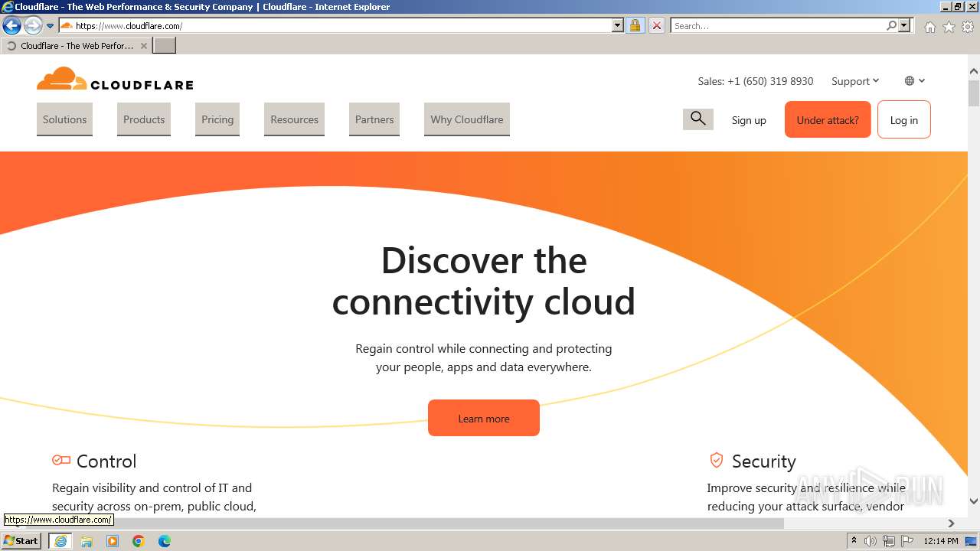Image resolution: width=980 pixels, height=551 pixels.
Task: Click the Control section heading
Action: coord(106,461)
